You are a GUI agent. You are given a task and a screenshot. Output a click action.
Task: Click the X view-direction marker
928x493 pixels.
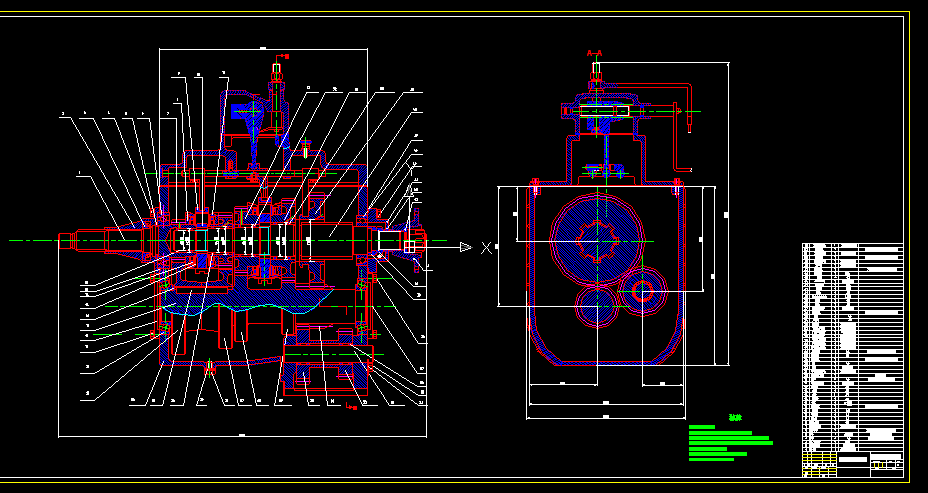(487, 247)
